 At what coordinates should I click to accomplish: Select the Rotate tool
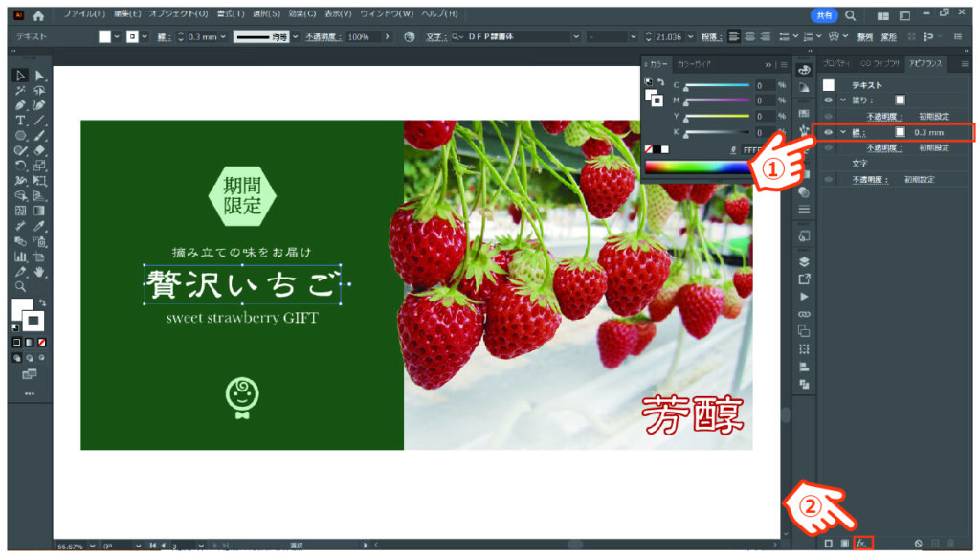(x=20, y=166)
